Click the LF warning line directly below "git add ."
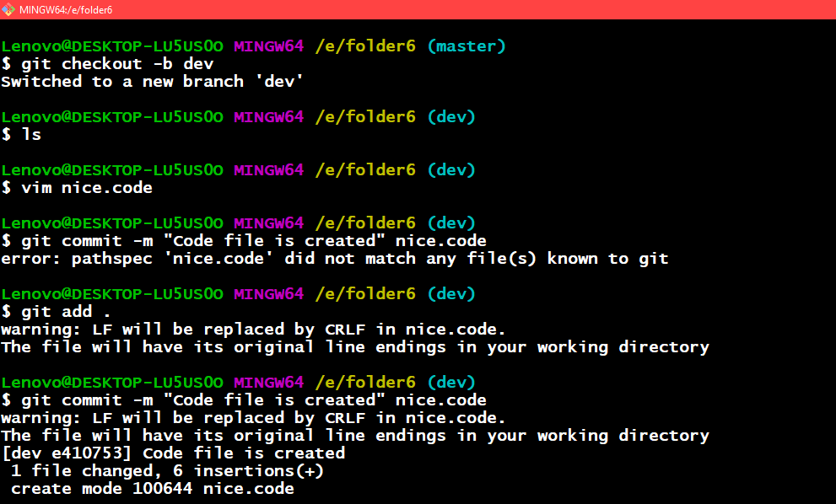Screen dimensions: 836x504 [x=253, y=330]
